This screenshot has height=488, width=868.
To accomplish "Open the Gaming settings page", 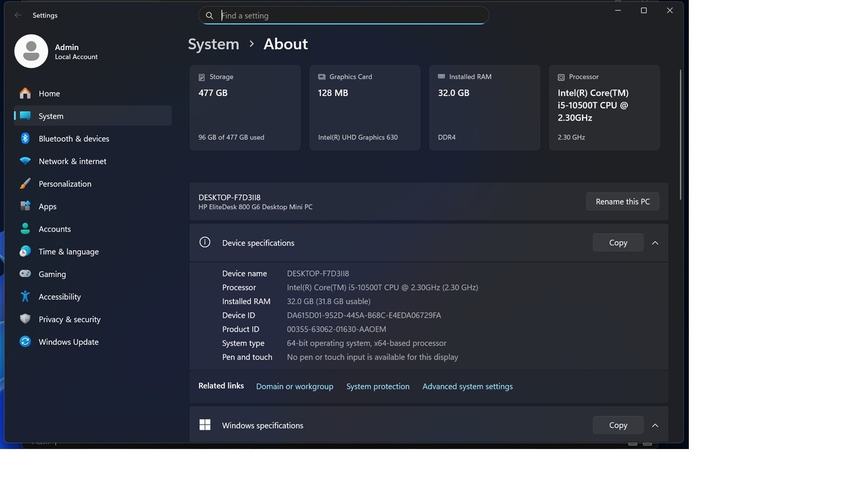I will coord(93,274).
